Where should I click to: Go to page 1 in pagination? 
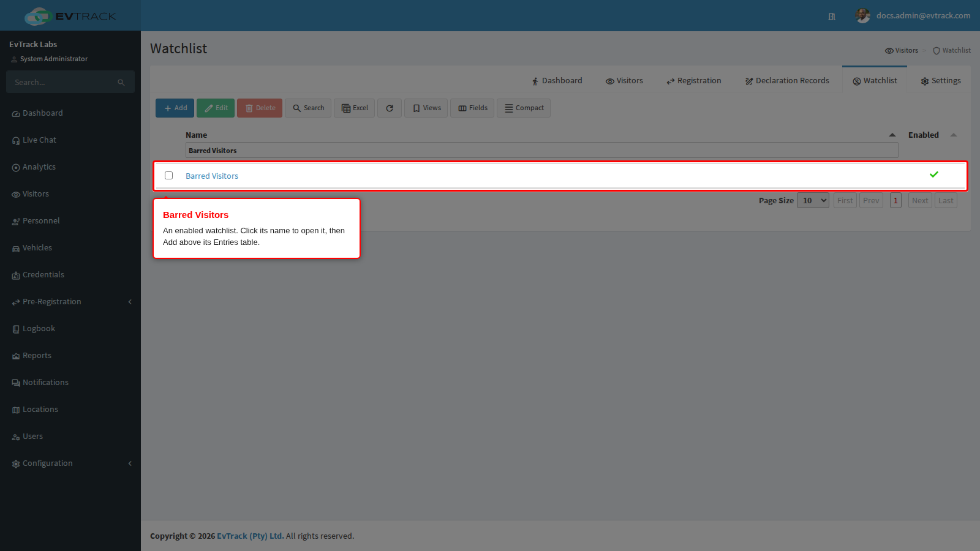[895, 200]
